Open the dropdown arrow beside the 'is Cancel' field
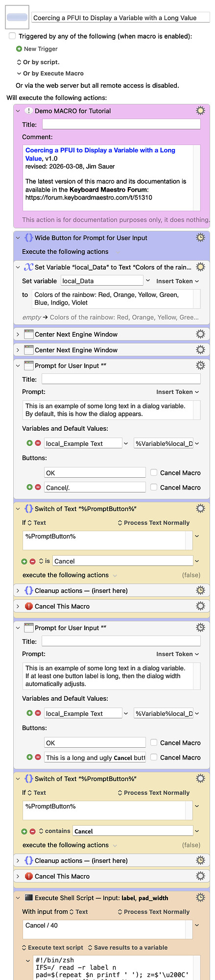215x980 pixels. tap(197, 561)
